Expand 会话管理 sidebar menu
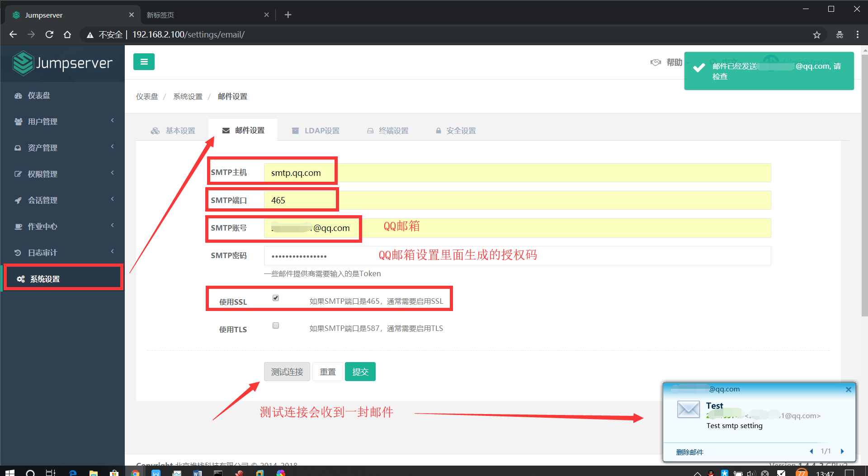The image size is (868, 476). (x=62, y=200)
